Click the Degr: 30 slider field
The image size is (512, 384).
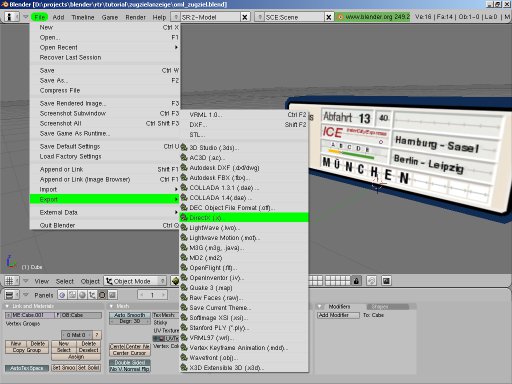click(130, 321)
